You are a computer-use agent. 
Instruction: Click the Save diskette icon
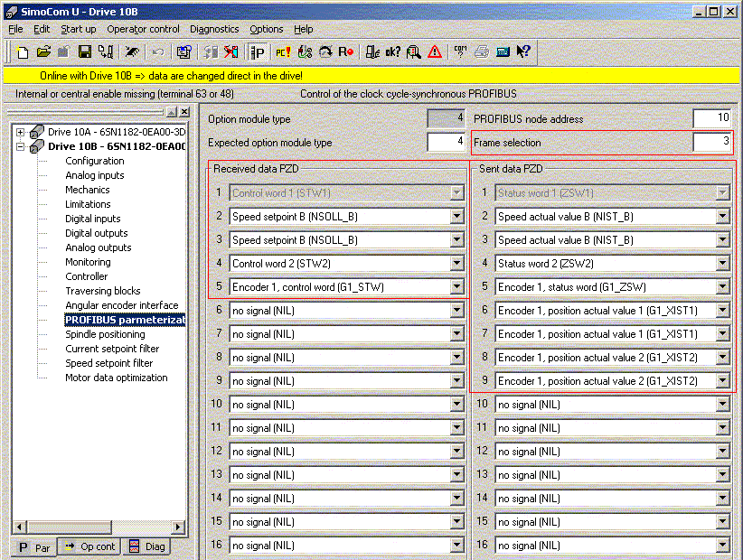tap(85, 51)
